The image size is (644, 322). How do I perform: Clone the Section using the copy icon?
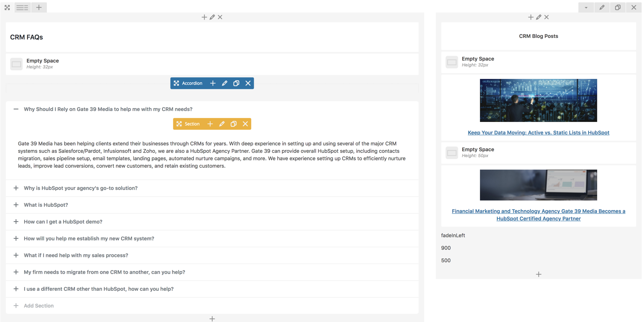[x=233, y=124]
